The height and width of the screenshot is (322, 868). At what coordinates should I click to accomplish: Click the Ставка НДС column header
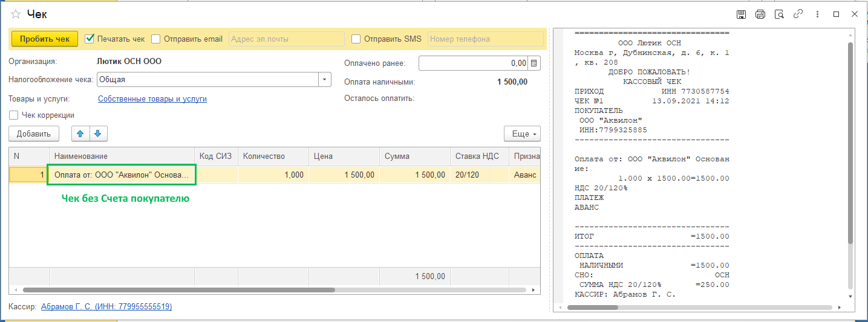click(479, 156)
